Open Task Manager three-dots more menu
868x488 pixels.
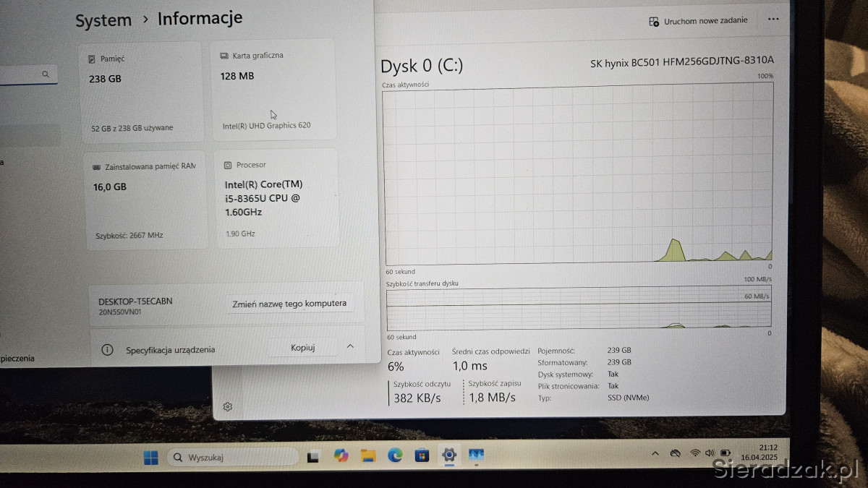(773, 20)
